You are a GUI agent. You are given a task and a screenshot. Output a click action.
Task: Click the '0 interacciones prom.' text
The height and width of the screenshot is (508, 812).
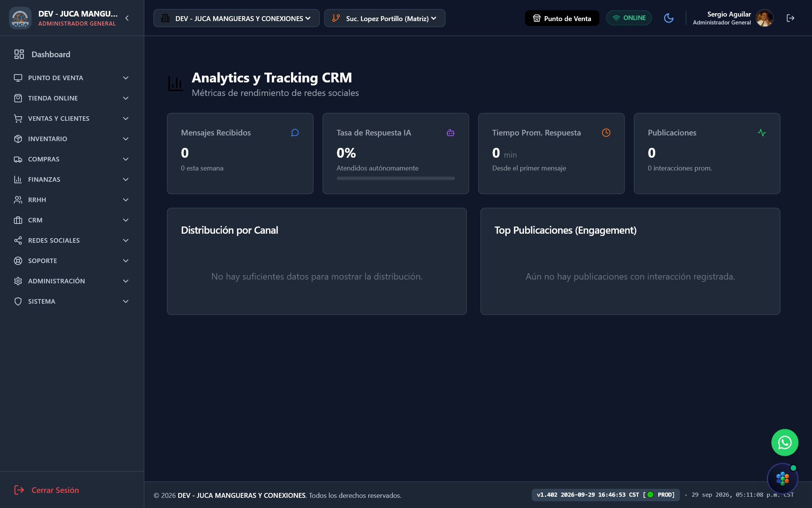click(x=680, y=168)
